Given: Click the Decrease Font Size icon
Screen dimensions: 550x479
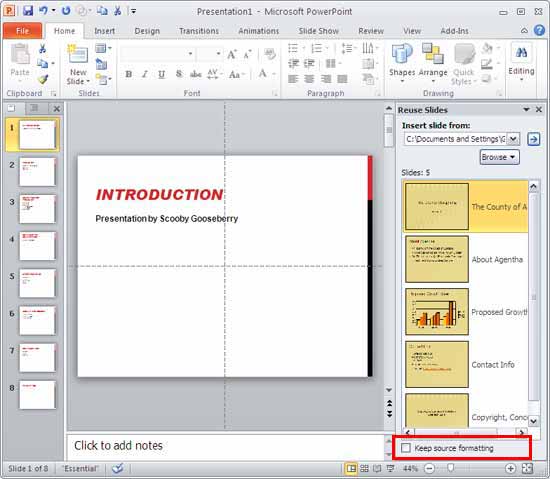Looking at the screenshot, I should pyautogui.click(x=247, y=55).
